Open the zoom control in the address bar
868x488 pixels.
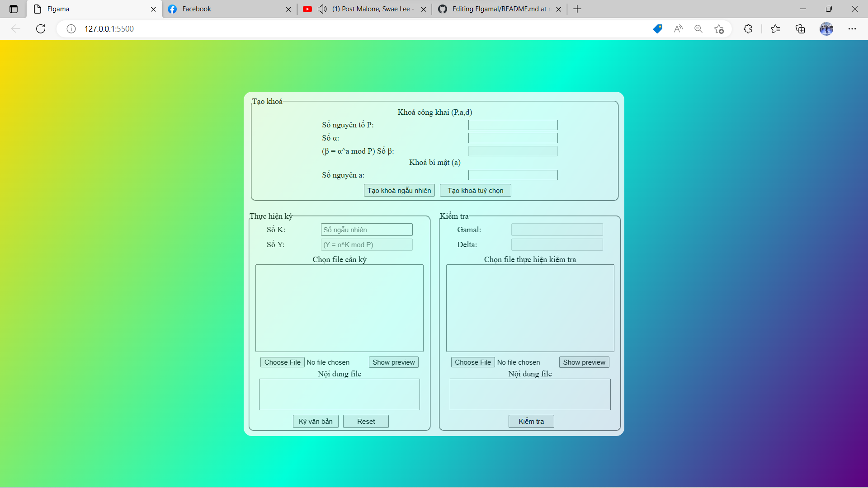(x=698, y=28)
